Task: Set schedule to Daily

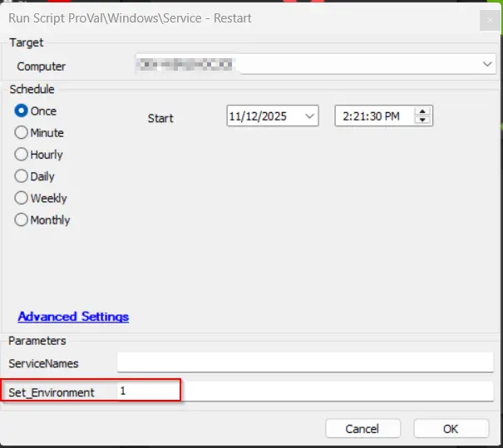Action: (22, 176)
